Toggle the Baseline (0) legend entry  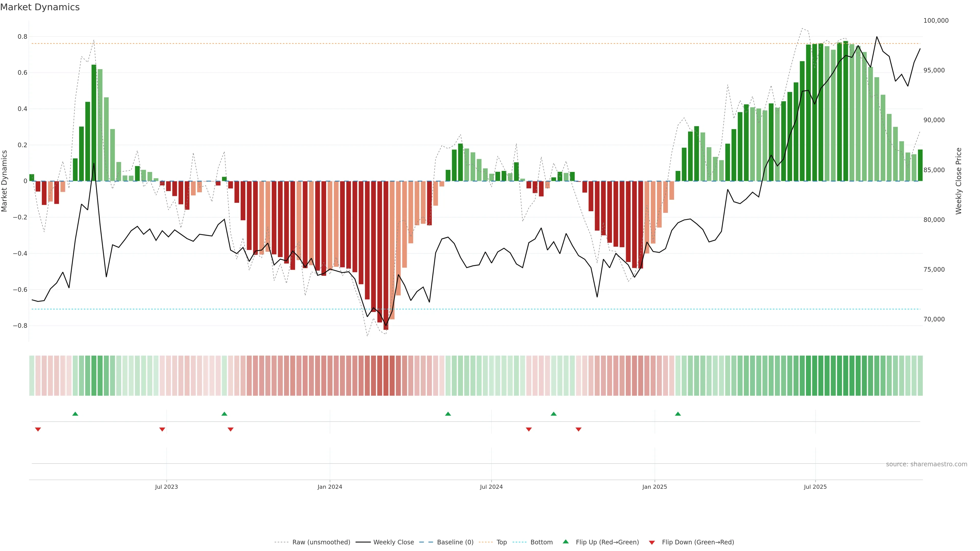(455, 542)
